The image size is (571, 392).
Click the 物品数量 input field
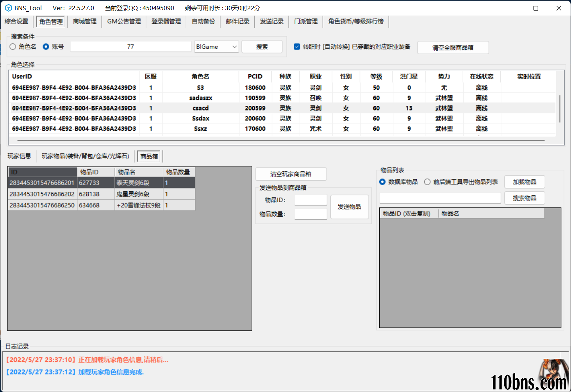[311, 214]
